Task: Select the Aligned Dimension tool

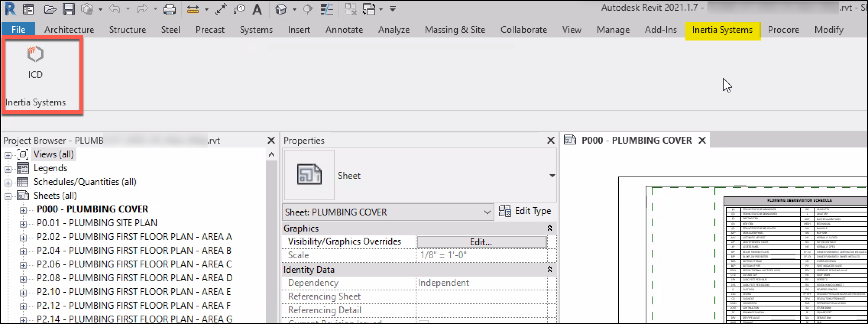Action: 220,9
